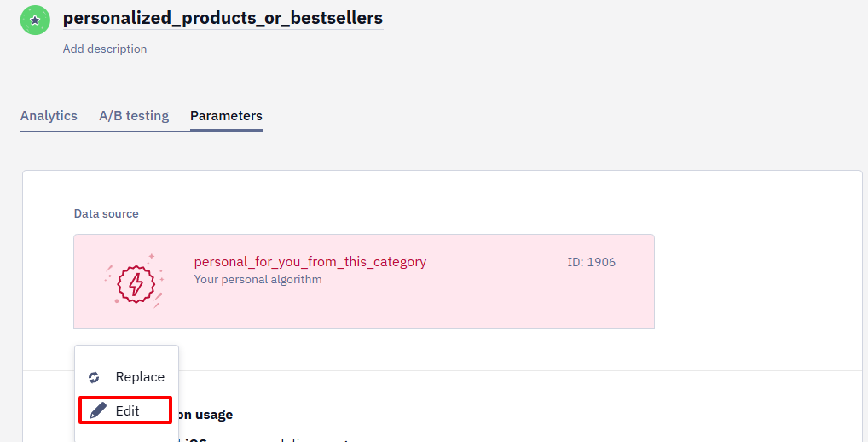Select the Parameters tab
Image resolution: width=868 pixels, height=442 pixels.
pos(226,116)
